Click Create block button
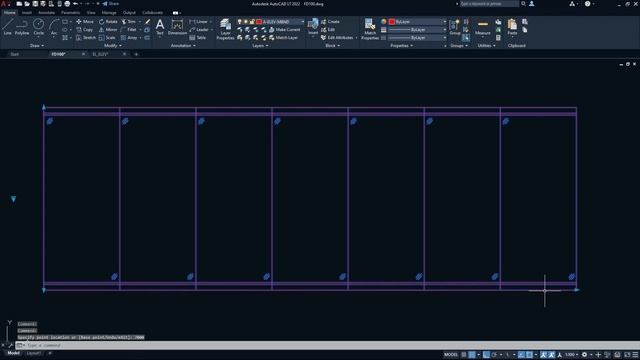 pyautogui.click(x=330, y=22)
